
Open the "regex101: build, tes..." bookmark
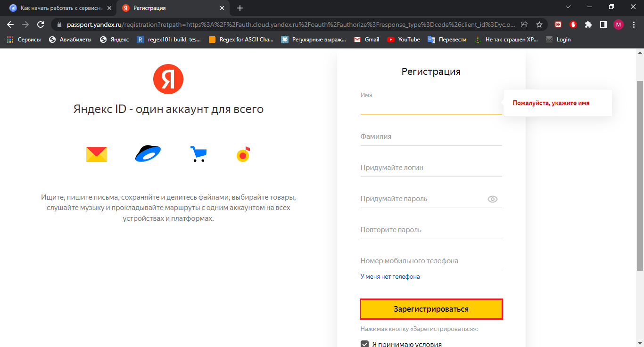click(169, 40)
